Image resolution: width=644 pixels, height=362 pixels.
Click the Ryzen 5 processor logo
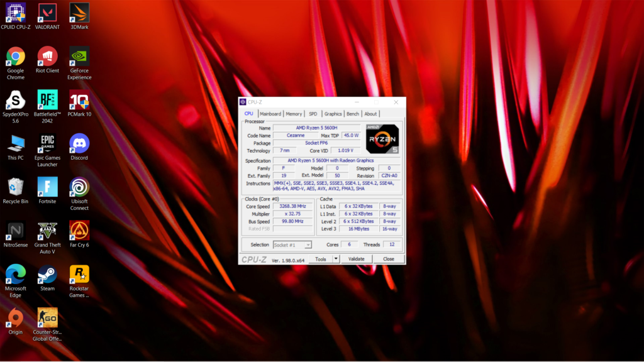(382, 139)
